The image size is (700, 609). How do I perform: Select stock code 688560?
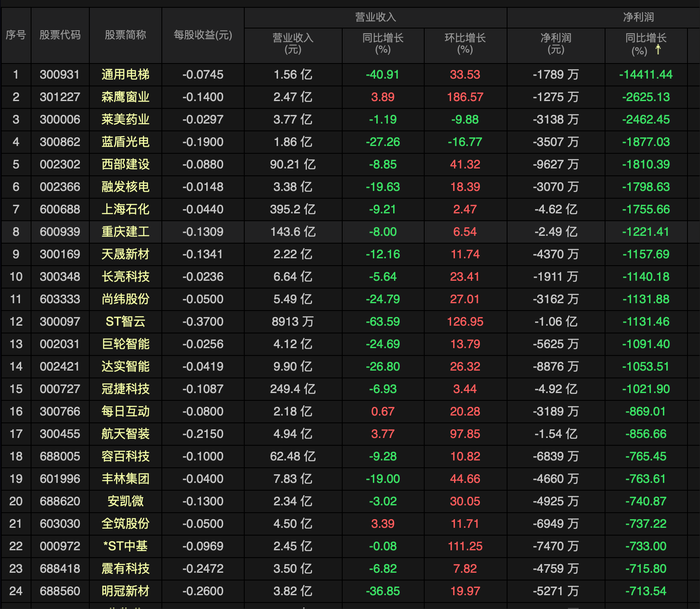pos(60,591)
